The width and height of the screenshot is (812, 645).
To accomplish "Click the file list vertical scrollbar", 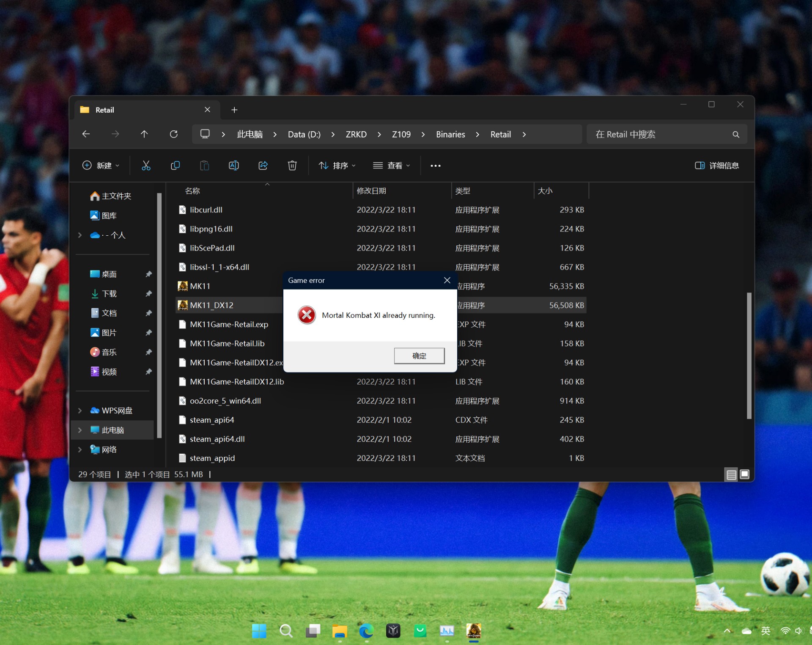I will [x=749, y=356].
